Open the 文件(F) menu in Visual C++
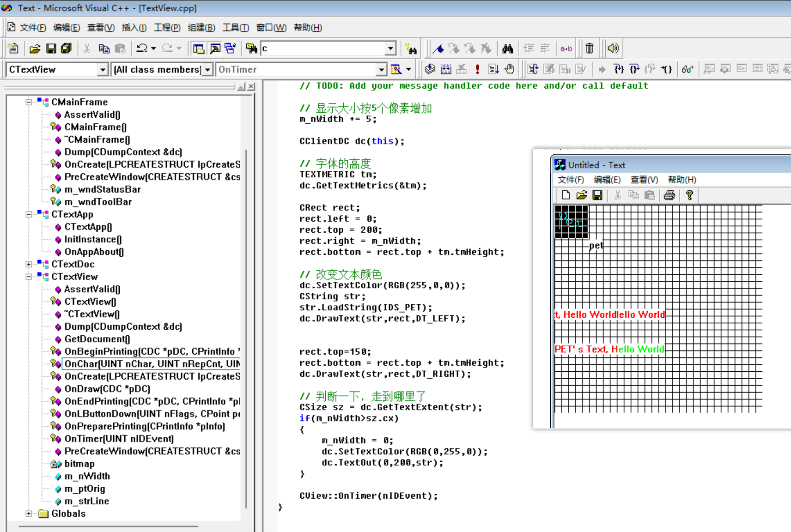The width and height of the screenshot is (791, 532). click(33, 28)
